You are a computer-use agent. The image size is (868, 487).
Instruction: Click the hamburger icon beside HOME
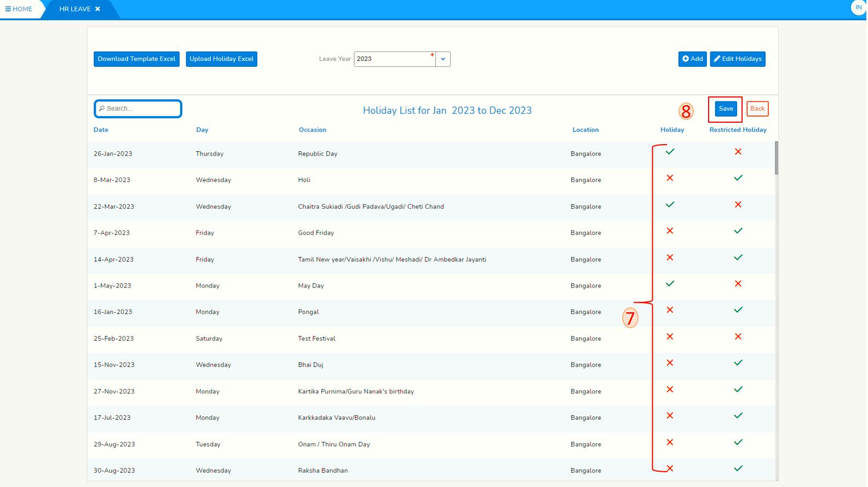(8, 9)
